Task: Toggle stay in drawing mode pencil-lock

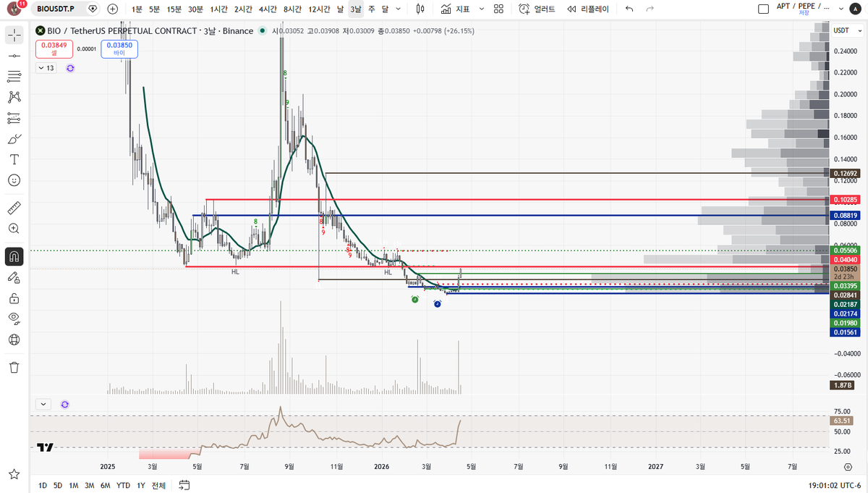Action: pyautogui.click(x=14, y=277)
